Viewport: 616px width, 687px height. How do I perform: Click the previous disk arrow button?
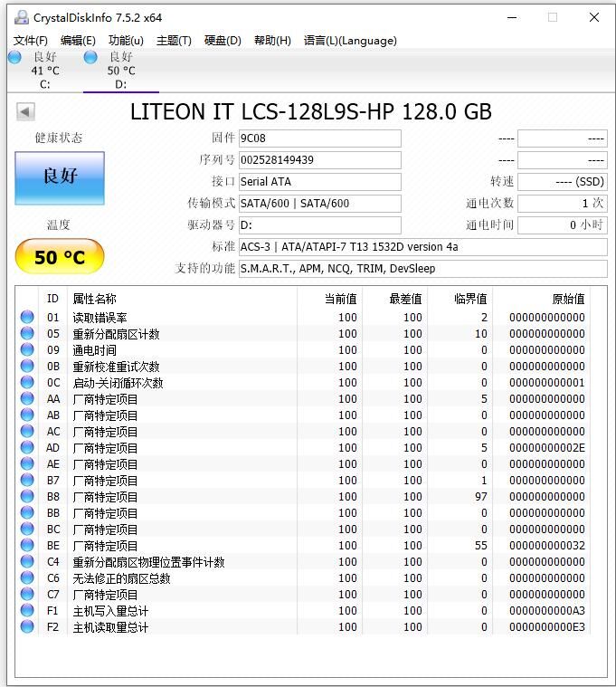[x=25, y=111]
